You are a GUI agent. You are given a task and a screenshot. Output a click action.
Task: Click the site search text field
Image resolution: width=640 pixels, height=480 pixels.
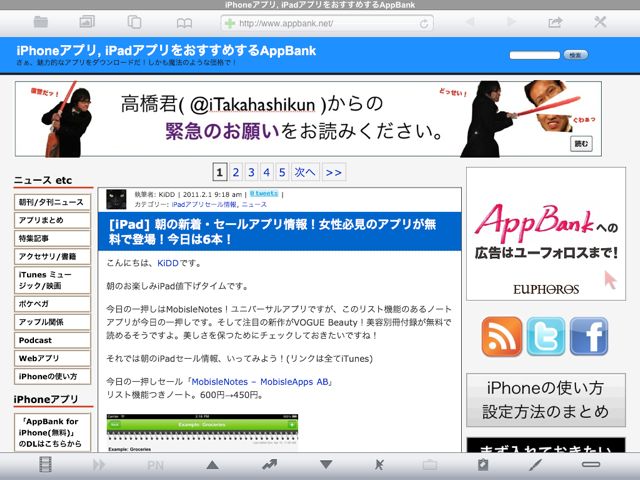click(535, 55)
